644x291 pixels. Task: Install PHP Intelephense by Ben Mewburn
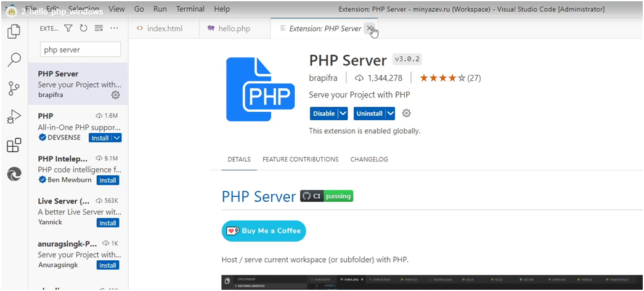tap(108, 180)
